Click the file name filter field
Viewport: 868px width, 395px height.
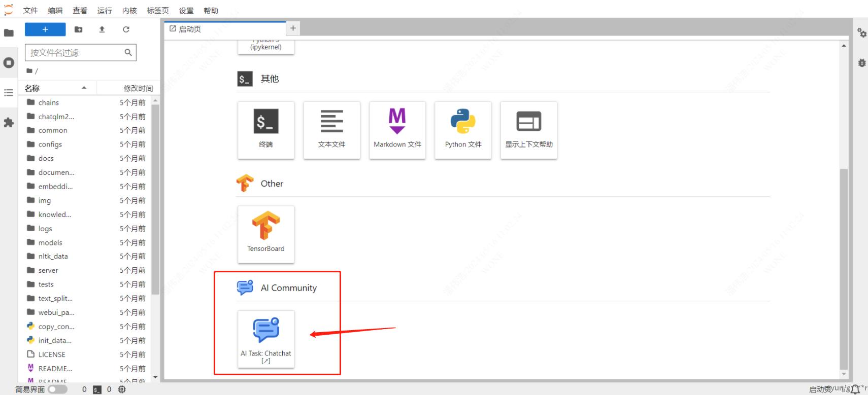pyautogui.click(x=75, y=53)
